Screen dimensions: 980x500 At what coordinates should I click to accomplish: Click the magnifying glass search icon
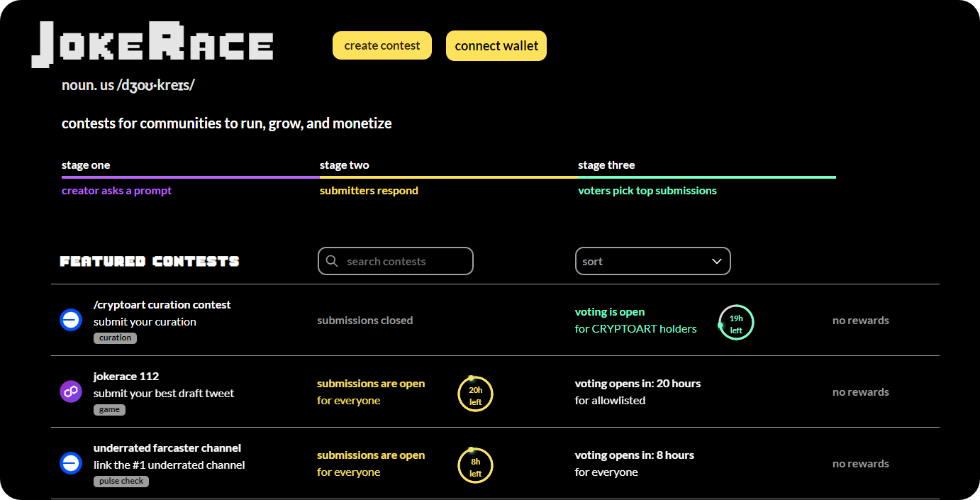pos(332,261)
